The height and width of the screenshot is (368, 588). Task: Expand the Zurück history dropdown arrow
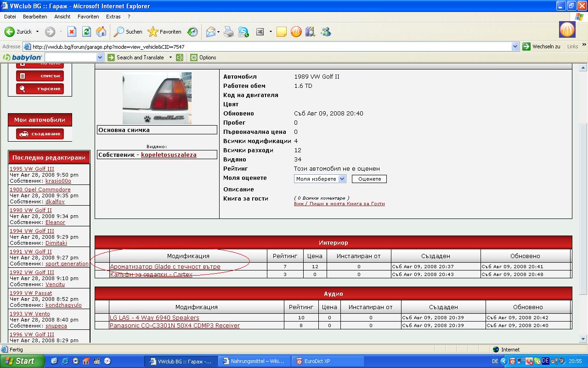pyautogui.click(x=38, y=32)
